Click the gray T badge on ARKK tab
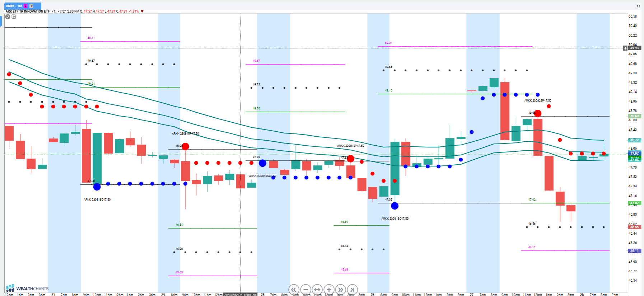 click(31, 6)
